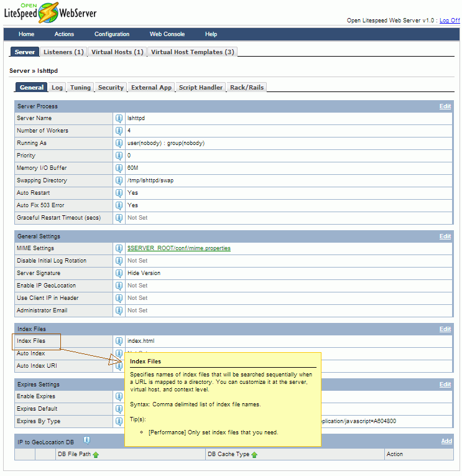Sort by DB Cache Type green arrow
Image resolution: width=462 pixels, height=476 pixels.
[x=254, y=455]
